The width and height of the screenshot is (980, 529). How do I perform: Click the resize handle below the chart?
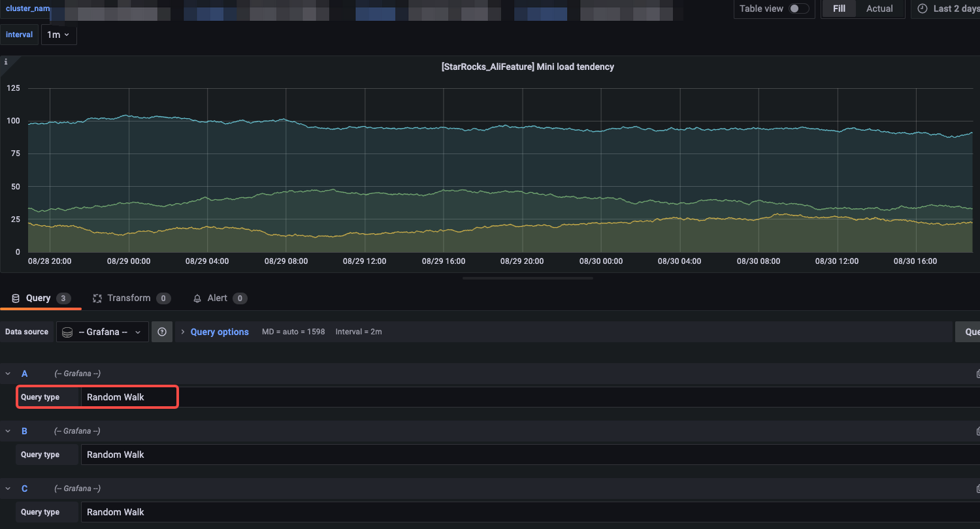[x=527, y=278]
